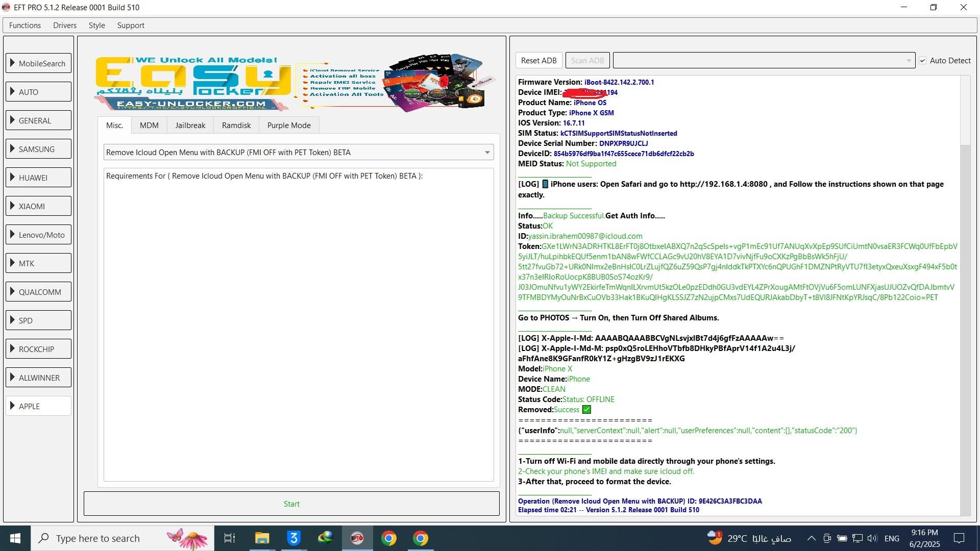Open the blue 3 app on taskbar
The width and height of the screenshot is (980, 551).
point(293,538)
